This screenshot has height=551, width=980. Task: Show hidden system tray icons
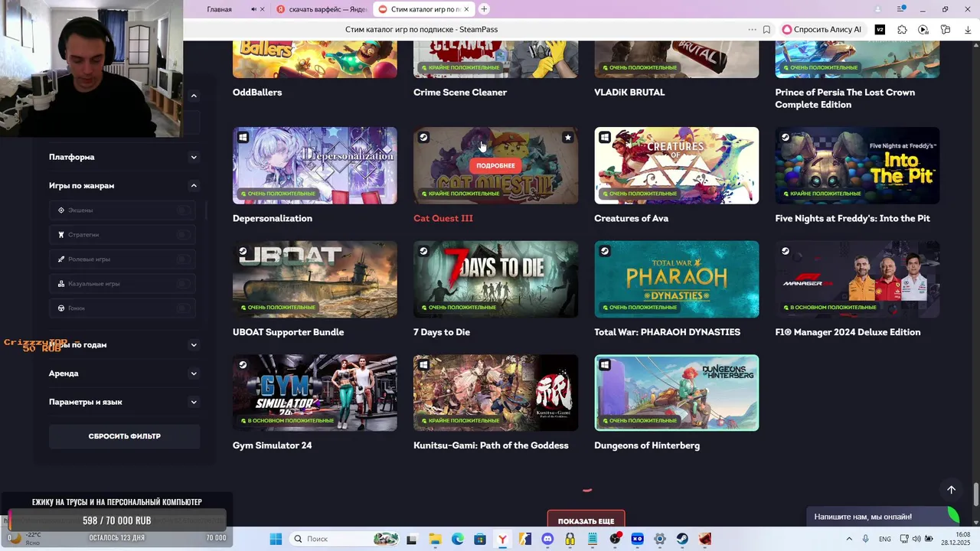849,539
